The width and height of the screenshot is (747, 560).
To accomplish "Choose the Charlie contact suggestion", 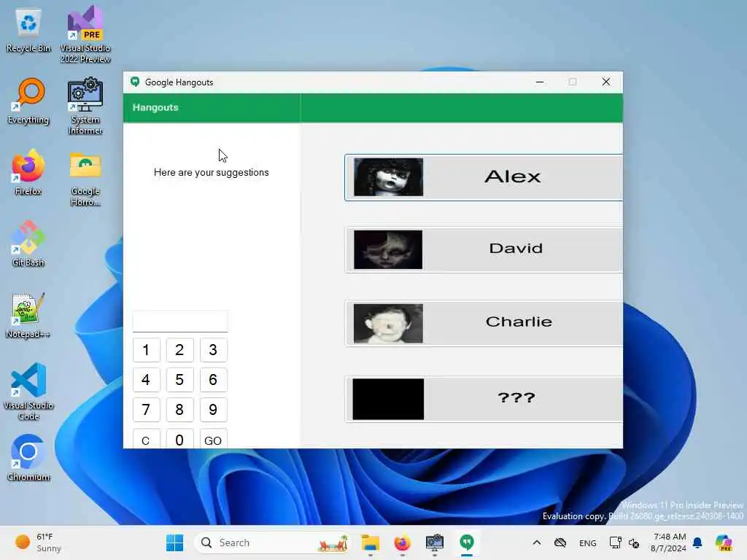I will pos(484,323).
